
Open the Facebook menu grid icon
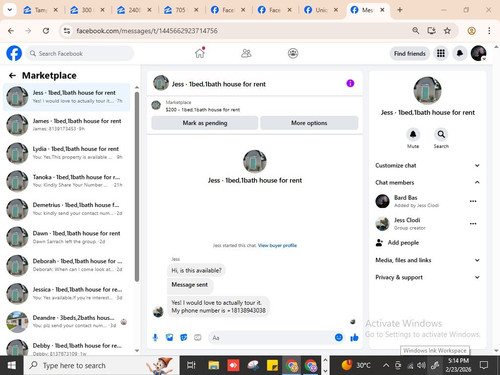tap(441, 53)
